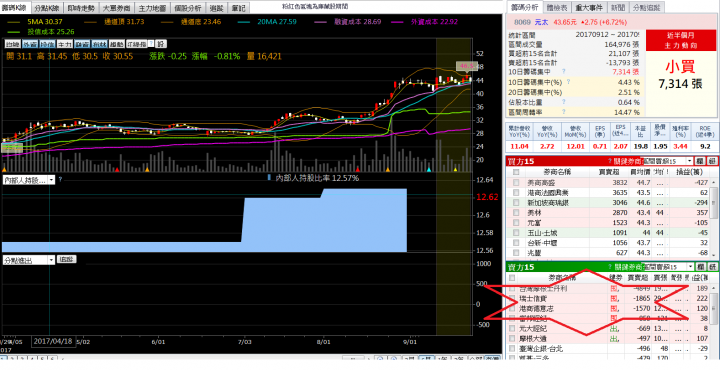Click the yellow triangle marker near September
This screenshot has height=370, width=720.
(x=455, y=170)
